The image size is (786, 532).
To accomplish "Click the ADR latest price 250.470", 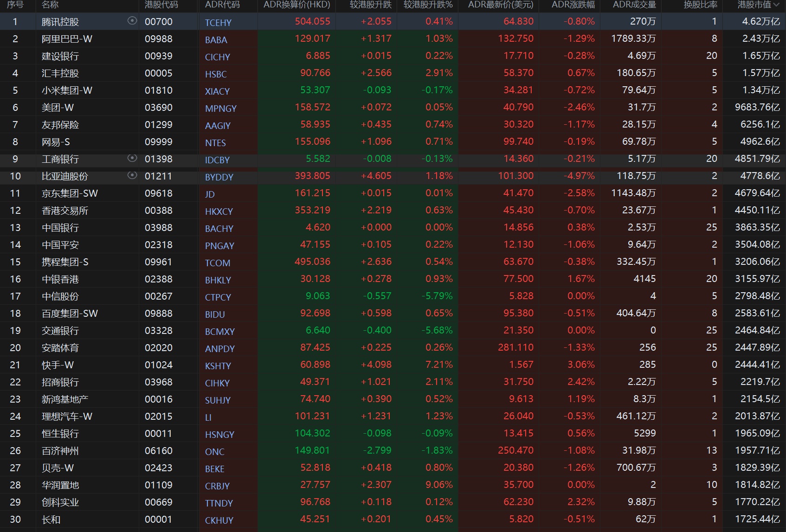I will pos(515,450).
